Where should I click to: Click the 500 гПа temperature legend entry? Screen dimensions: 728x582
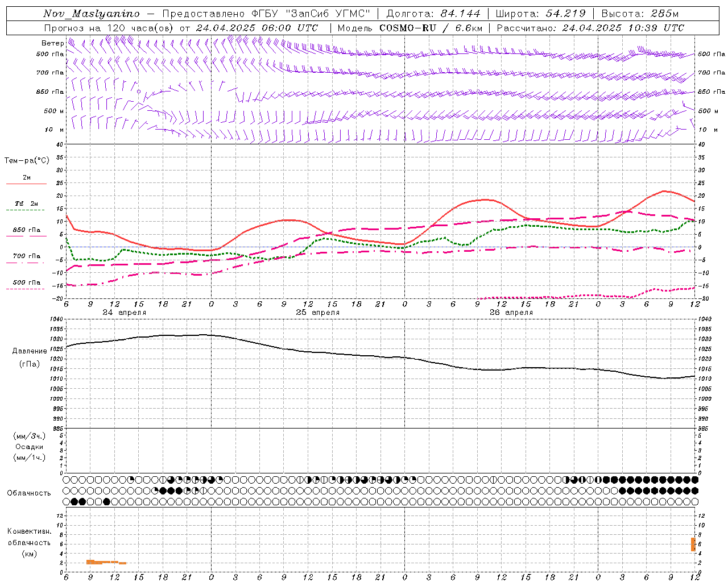26,282
